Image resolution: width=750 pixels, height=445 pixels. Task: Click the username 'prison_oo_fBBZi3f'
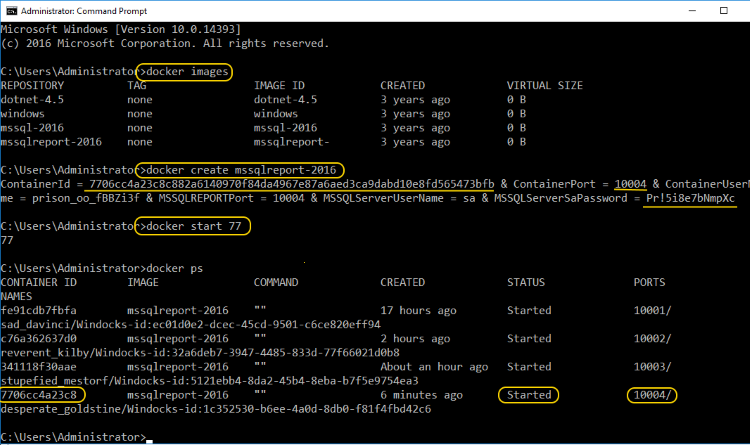pyautogui.click(x=86, y=198)
